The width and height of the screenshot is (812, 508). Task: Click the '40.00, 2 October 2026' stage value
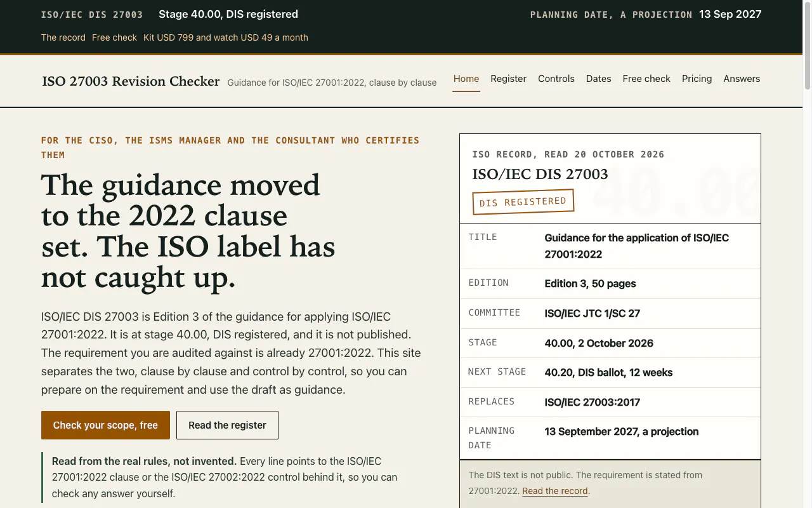[x=599, y=343]
